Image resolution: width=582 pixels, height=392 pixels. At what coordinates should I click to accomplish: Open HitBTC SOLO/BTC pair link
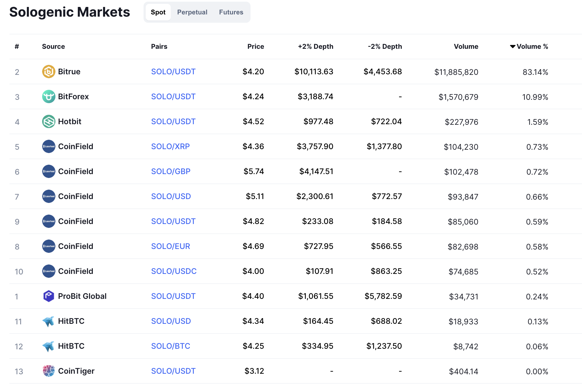coord(170,346)
